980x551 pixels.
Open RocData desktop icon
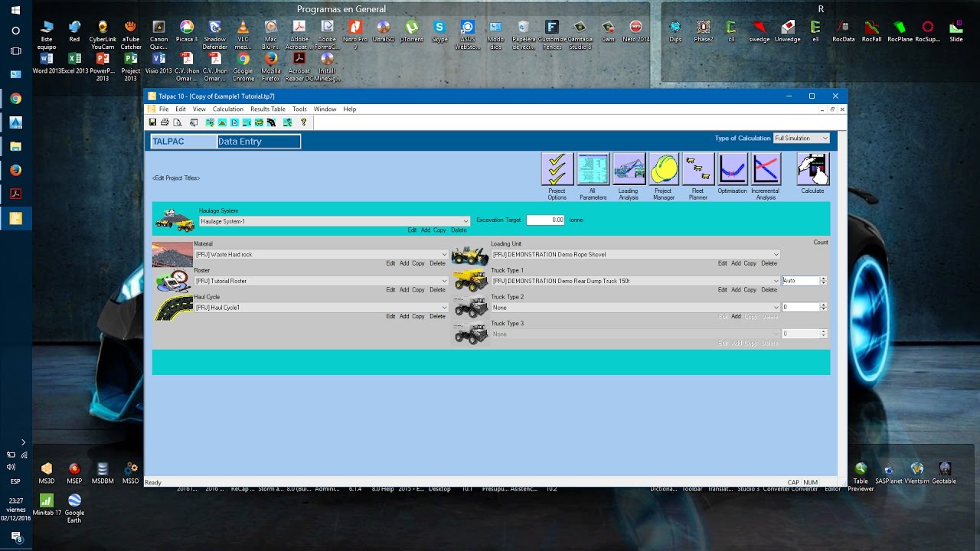[843, 31]
